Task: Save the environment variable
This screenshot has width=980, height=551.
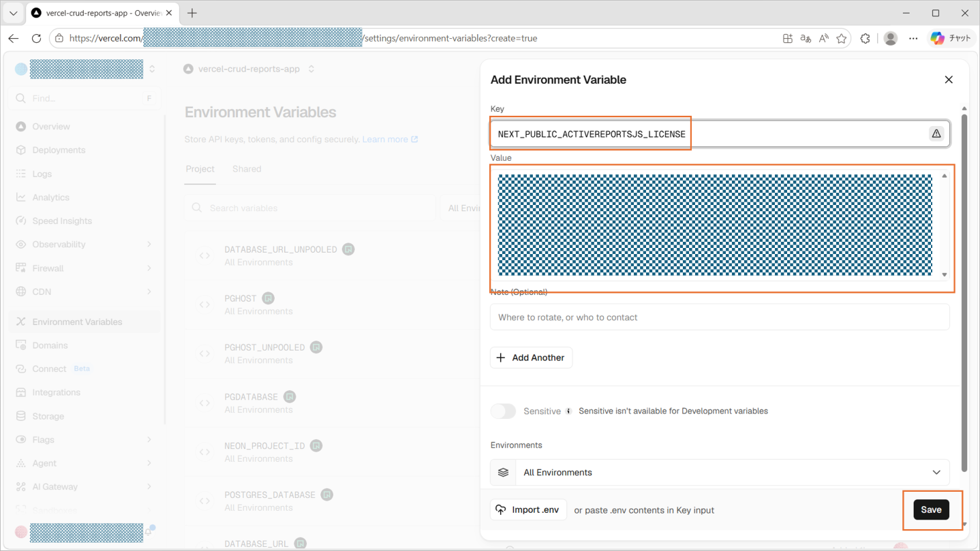Action: coord(931,509)
